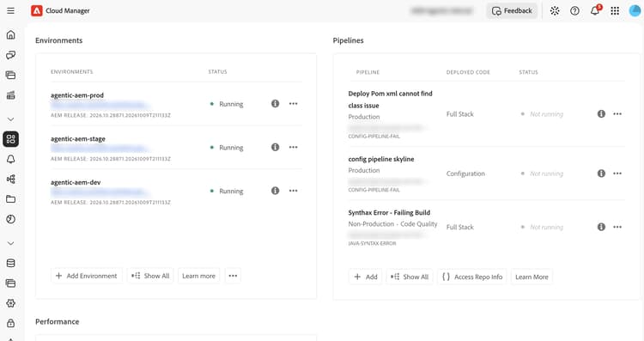644x341 pixels.
Task: Open the user profile avatar
Action: tap(635, 11)
